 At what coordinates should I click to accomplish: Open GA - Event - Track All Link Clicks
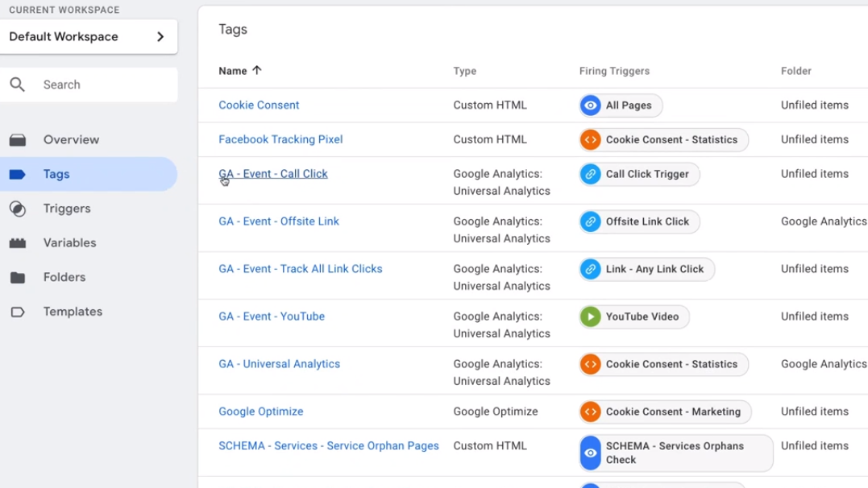pos(300,269)
